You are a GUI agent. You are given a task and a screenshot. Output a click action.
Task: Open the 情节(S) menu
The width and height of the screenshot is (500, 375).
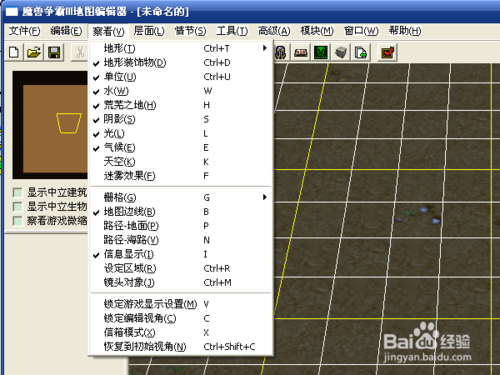(x=190, y=31)
